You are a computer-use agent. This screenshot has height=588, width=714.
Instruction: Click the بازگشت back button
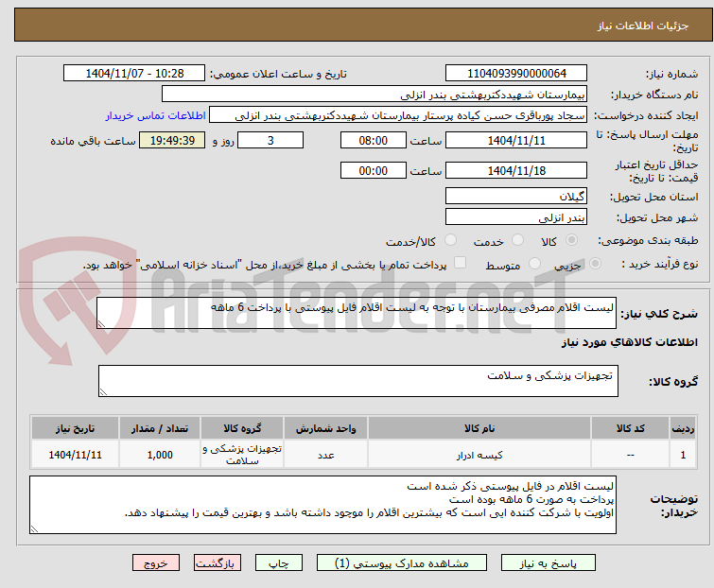tap(218, 563)
